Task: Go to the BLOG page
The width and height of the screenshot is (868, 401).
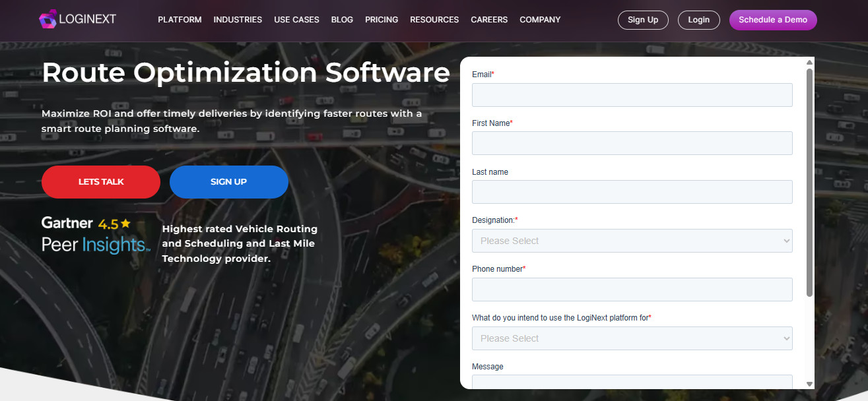Action: (x=342, y=20)
